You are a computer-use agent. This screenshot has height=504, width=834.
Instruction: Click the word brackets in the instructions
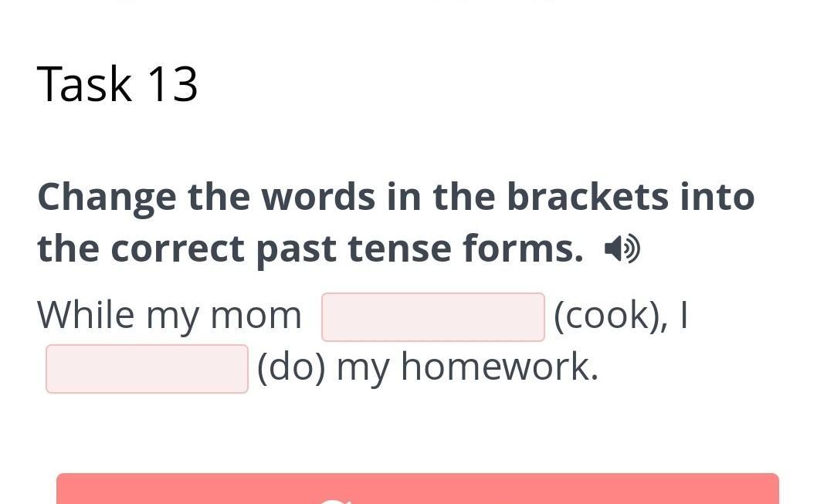click(588, 197)
